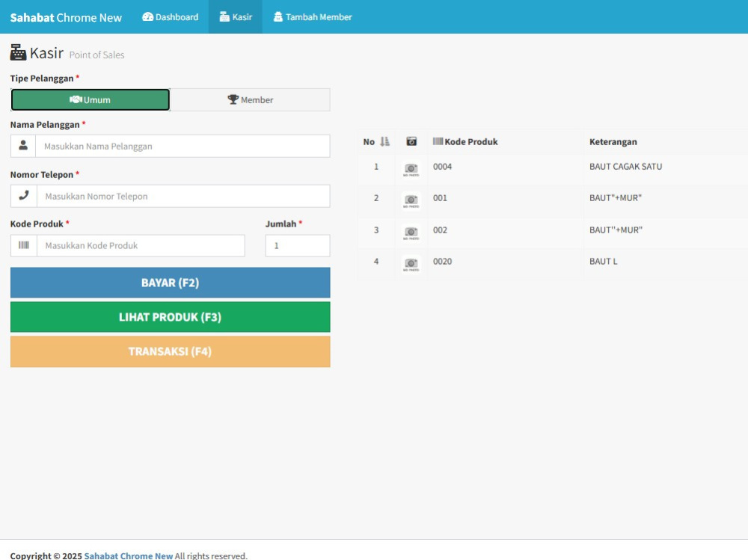Click the cash register icon in Kasir tab

(224, 16)
